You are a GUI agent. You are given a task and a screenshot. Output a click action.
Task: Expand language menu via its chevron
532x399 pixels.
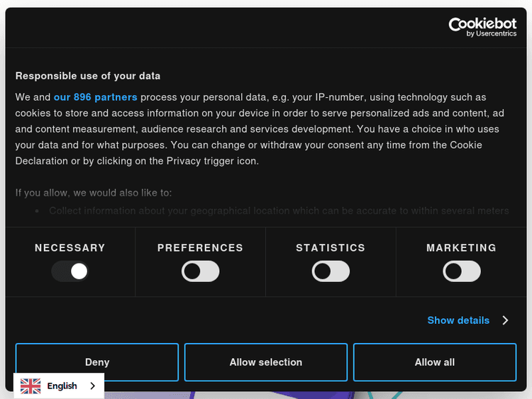click(x=93, y=386)
